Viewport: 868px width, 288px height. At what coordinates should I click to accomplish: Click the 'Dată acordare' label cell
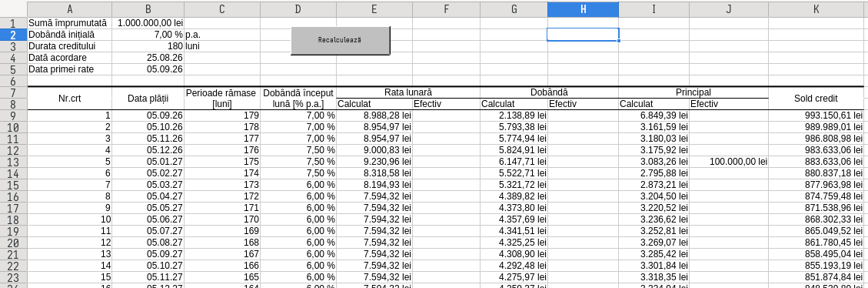pyautogui.click(x=70, y=58)
